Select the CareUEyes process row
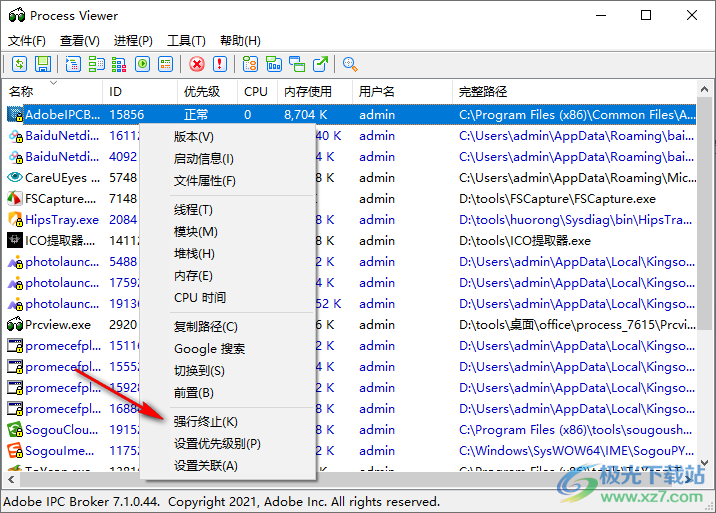This screenshot has width=716, height=513. pos(351,177)
